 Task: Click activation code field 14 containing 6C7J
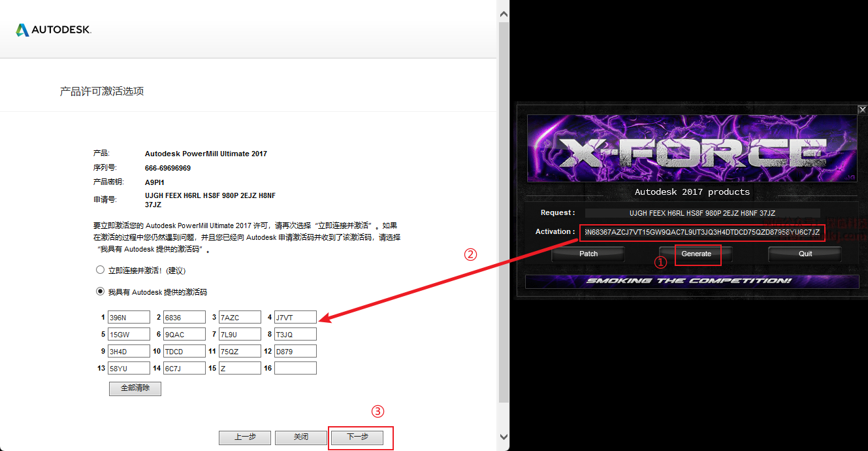(184, 368)
